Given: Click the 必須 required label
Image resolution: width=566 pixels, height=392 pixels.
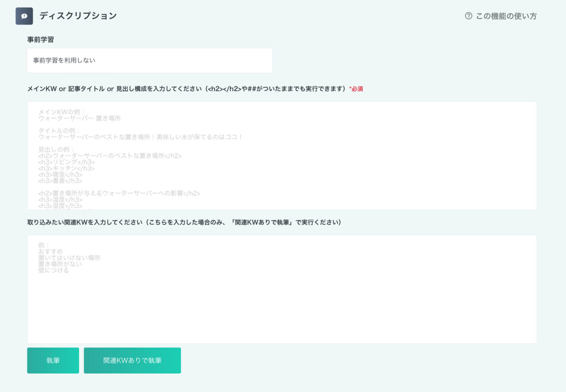Looking at the screenshot, I should 356,88.
